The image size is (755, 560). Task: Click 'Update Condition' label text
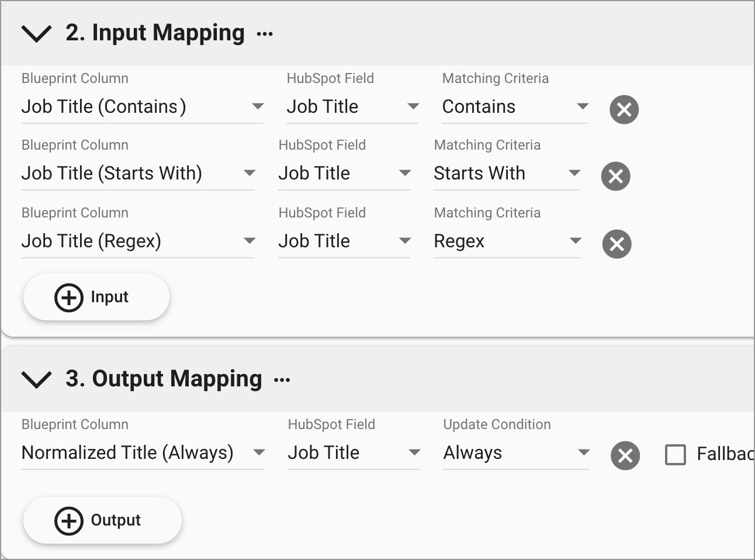coord(497,424)
